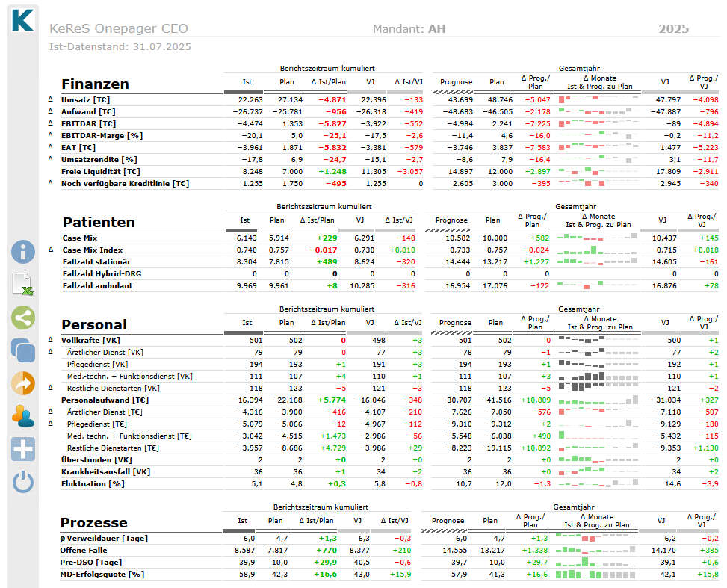Image resolution: width=727 pixels, height=588 pixels.
Task: Select the Finanzen section heading
Action: point(95,84)
